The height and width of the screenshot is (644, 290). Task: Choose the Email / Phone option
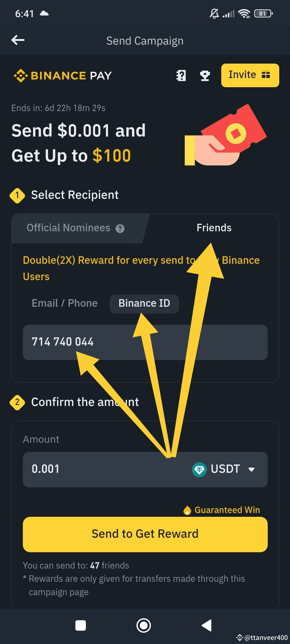pos(65,303)
